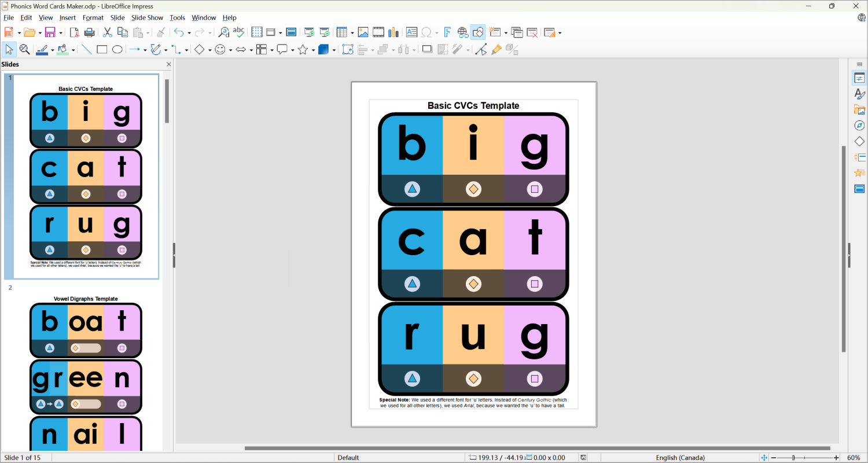868x463 pixels.
Task: Click the Fit slide to window button
Action: click(x=764, y=458)
